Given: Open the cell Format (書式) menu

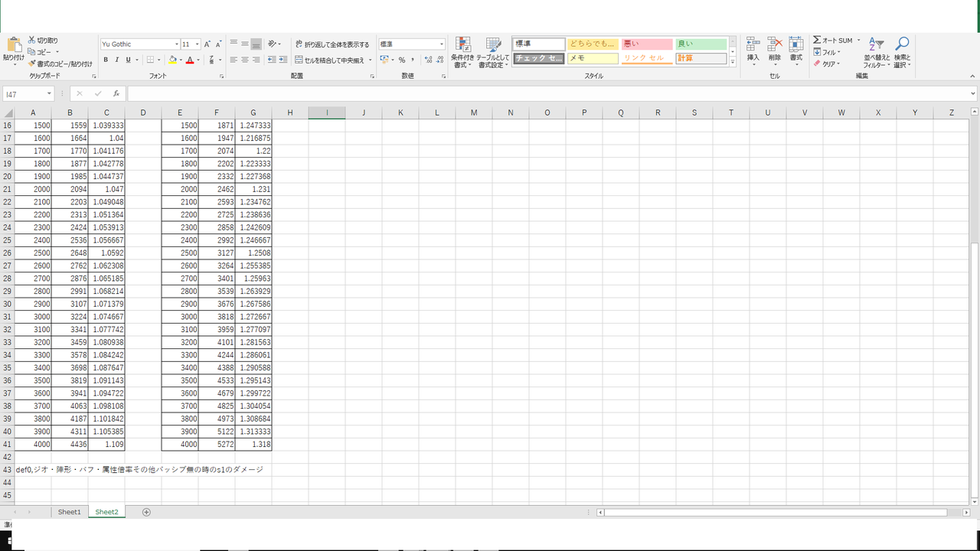Looking at the screenshot, I should [796, 50].
